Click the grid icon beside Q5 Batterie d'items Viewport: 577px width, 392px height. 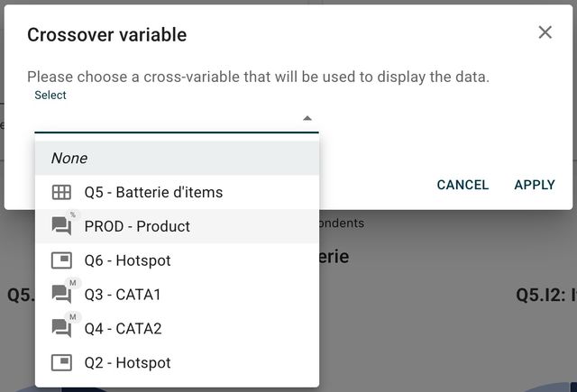coord(61,192)
